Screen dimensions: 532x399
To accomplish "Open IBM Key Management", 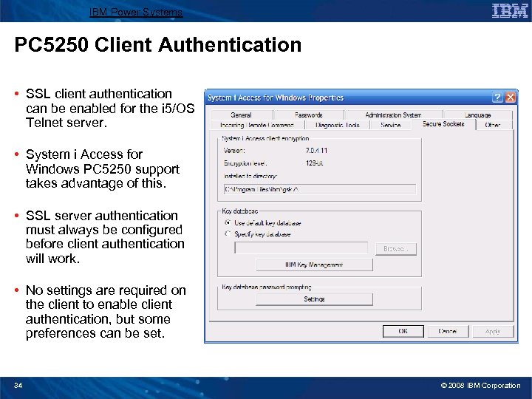I will click(x=314, y=265).
